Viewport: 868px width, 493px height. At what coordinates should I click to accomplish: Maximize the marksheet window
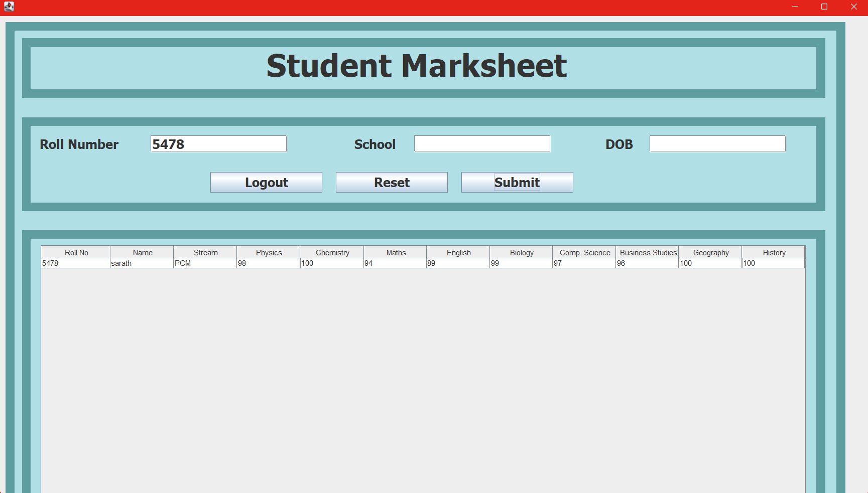(x=824, y=7)
